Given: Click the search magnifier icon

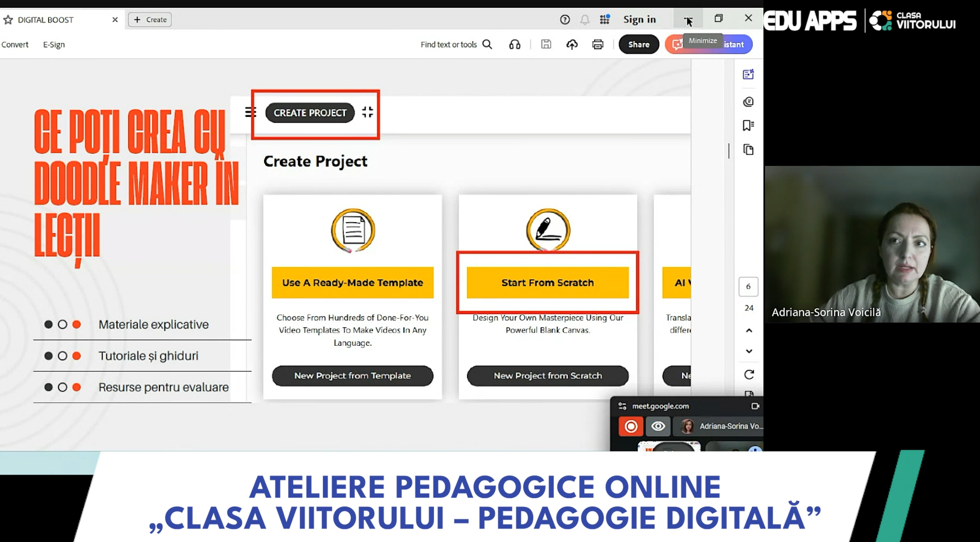Looking at the screenshot, I should click(x=487, y=44).
